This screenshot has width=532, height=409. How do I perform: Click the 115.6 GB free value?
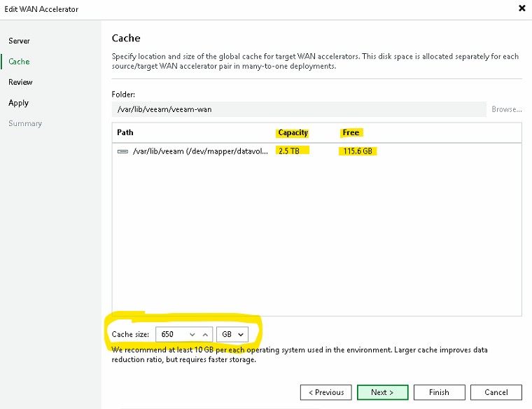pyautogui.click(x=358, y=151)
